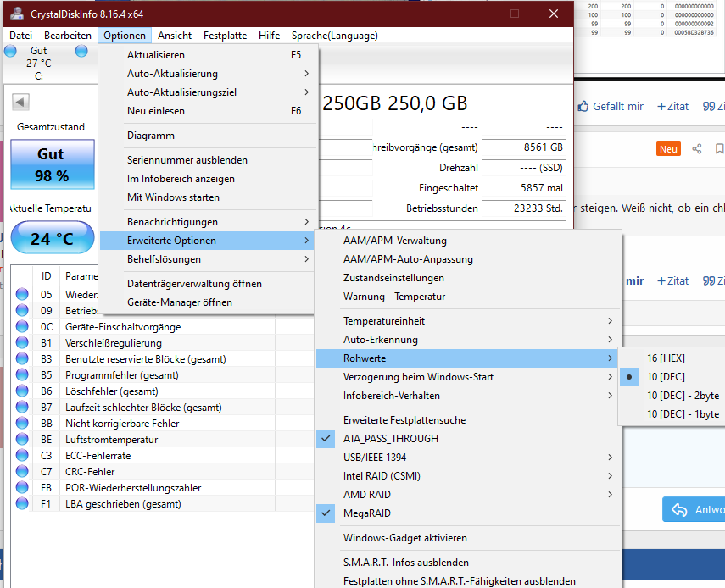Toggle Im Infobereich anzeigen option

[207, 179]
